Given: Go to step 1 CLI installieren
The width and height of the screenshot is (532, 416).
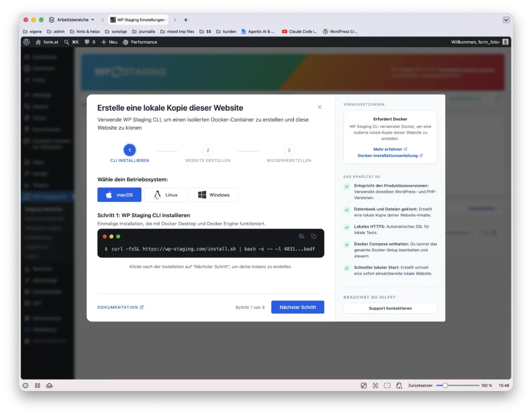Looking at the screenshot, I should pos(129,153).
